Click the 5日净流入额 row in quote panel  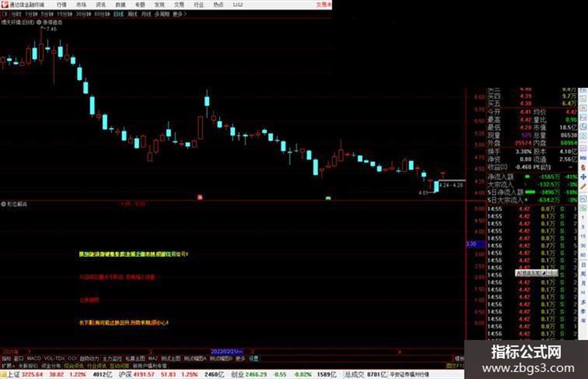click(x=532, y=192)
